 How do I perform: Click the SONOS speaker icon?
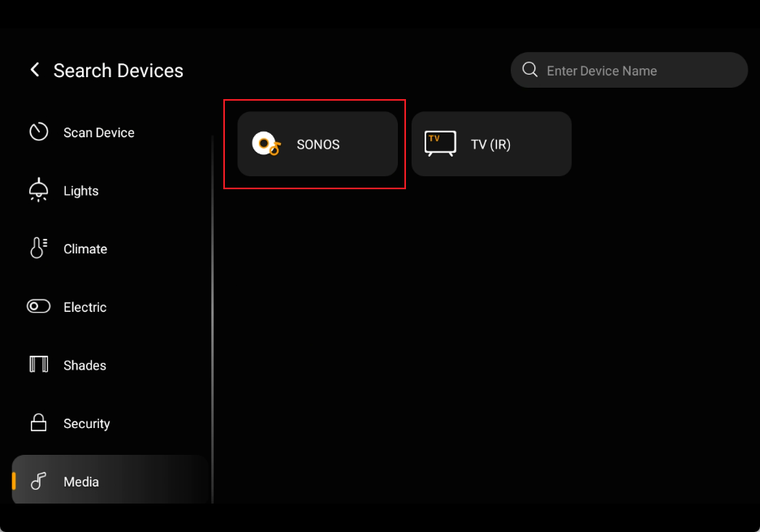(x=266, y=144)
